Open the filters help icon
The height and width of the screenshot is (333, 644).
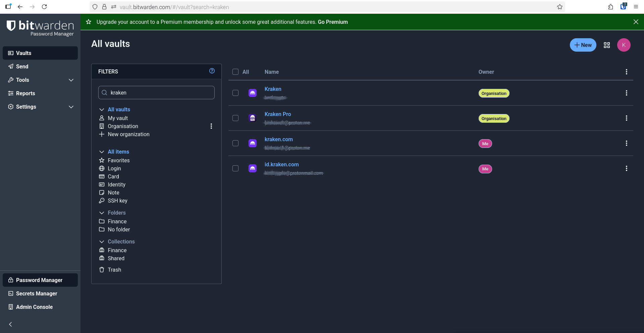click(212, 71)
